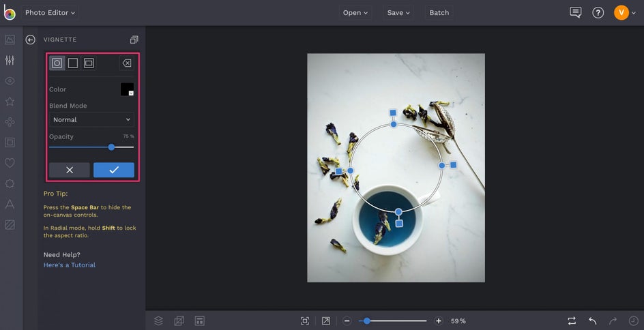
Task: Open the Graphics sidebar icon
Action: click(x=10, y=183)
